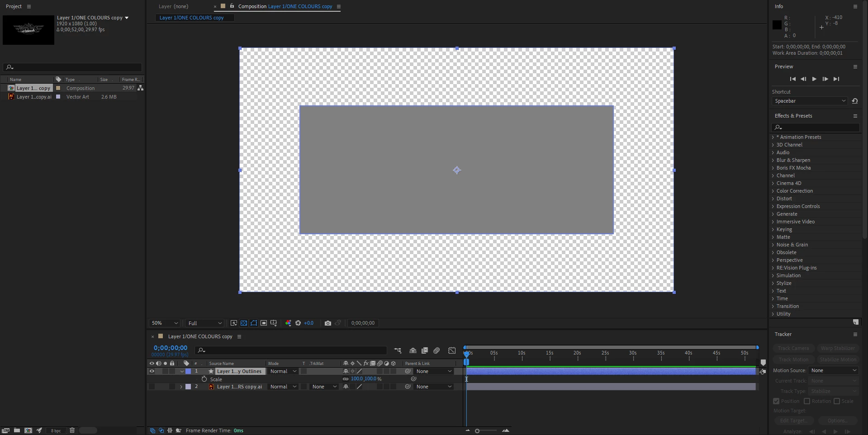Open the Graph Editor
This screenshot has height=435, width=868.
[x=452, y=350]
